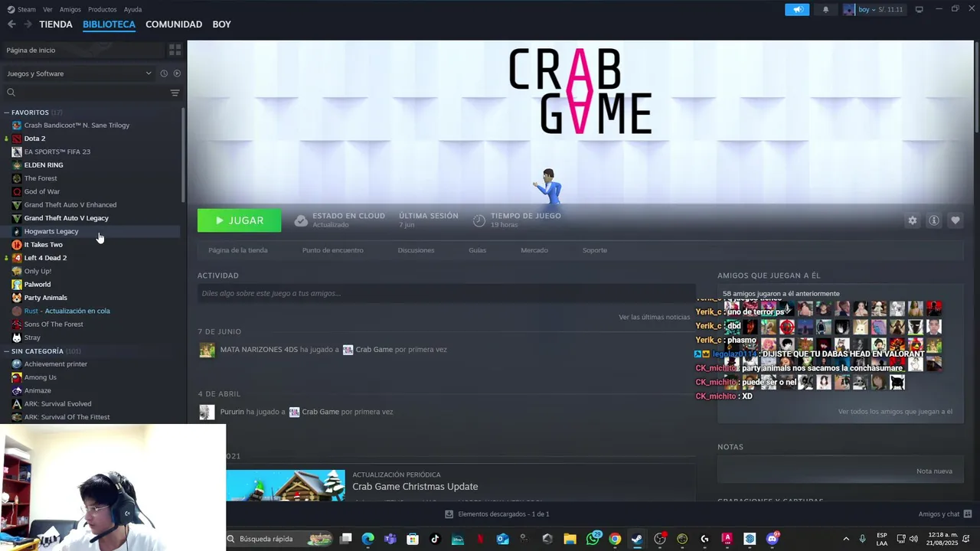Open Crab Game Christmas Update thumbnail

(286, 485)
